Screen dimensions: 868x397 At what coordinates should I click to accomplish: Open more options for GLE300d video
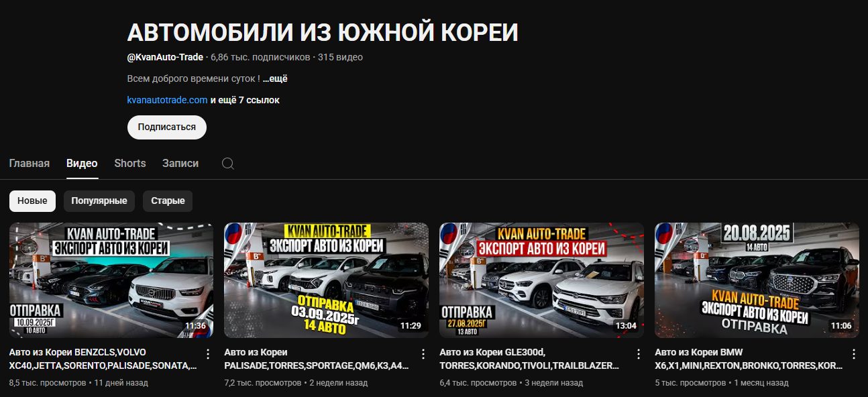coord(639,354)
